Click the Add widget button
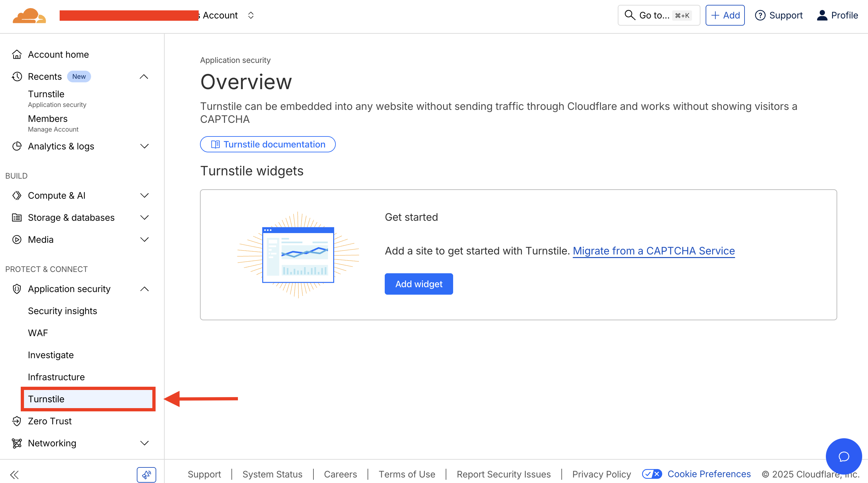868x483 pixels. click(x=418, y=284)
